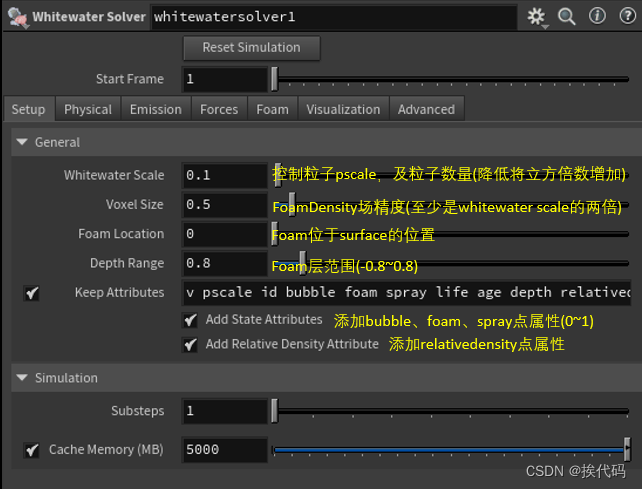Click the Start Frame slider handle
Viewport: 642px width, 489px height.
point(274,79)
